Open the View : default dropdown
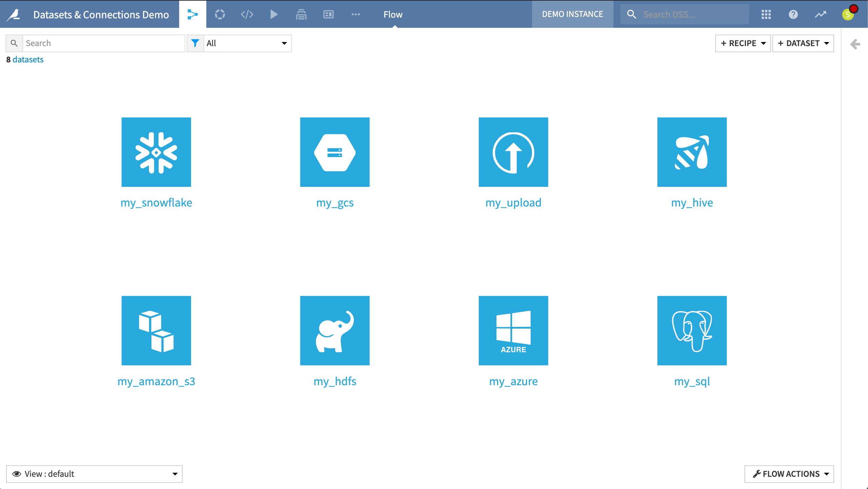868x489 pixels. pyautogui.click(x=94, y=474)
